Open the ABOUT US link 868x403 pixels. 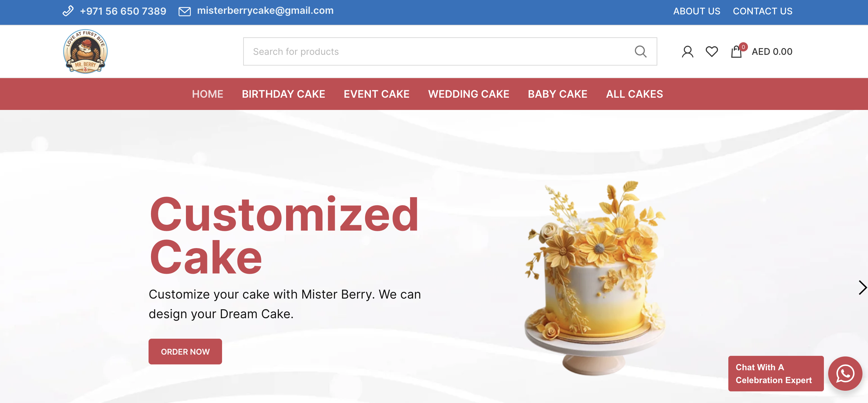coord(696,11)
